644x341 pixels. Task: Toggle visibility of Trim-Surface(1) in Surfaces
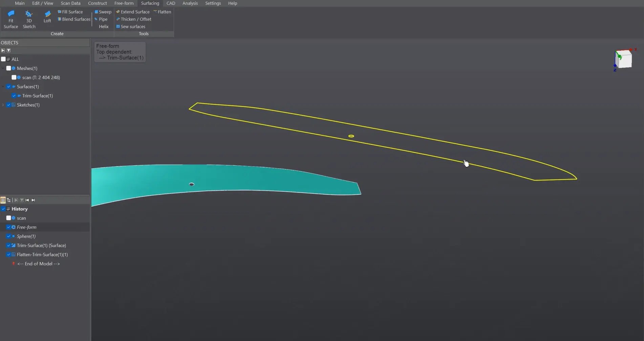pyautogui.click(x=14, y=95)
